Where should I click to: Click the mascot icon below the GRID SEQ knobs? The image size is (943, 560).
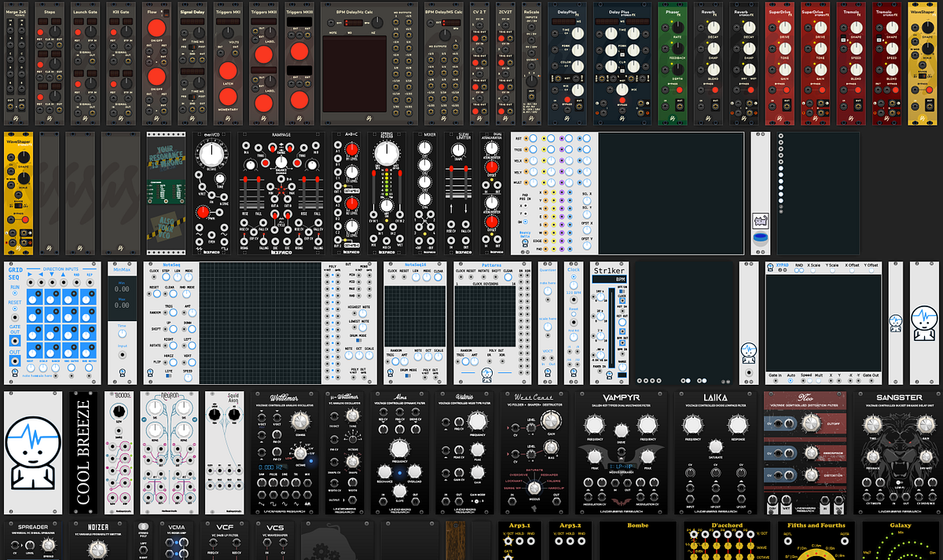click(15, 373)
